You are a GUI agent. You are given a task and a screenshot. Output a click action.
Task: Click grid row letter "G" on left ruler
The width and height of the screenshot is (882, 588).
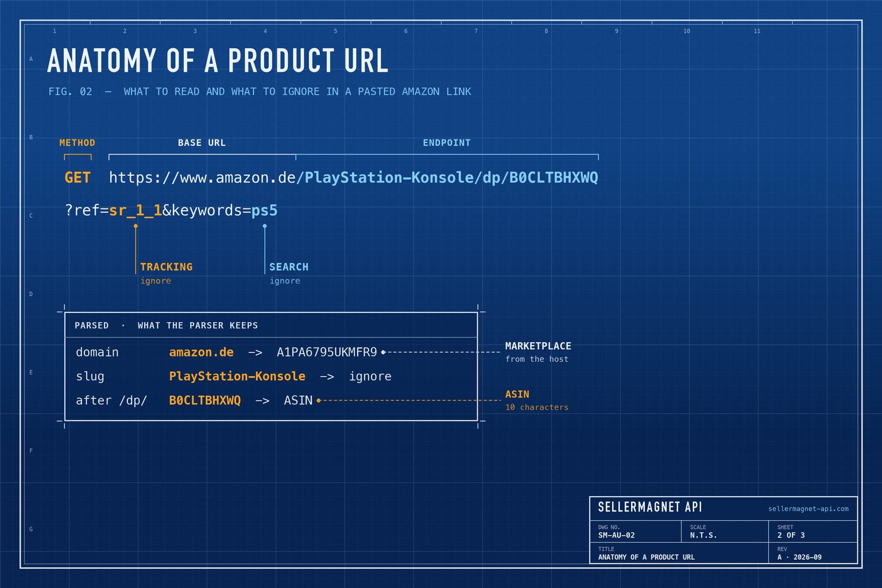coord(31,529)
